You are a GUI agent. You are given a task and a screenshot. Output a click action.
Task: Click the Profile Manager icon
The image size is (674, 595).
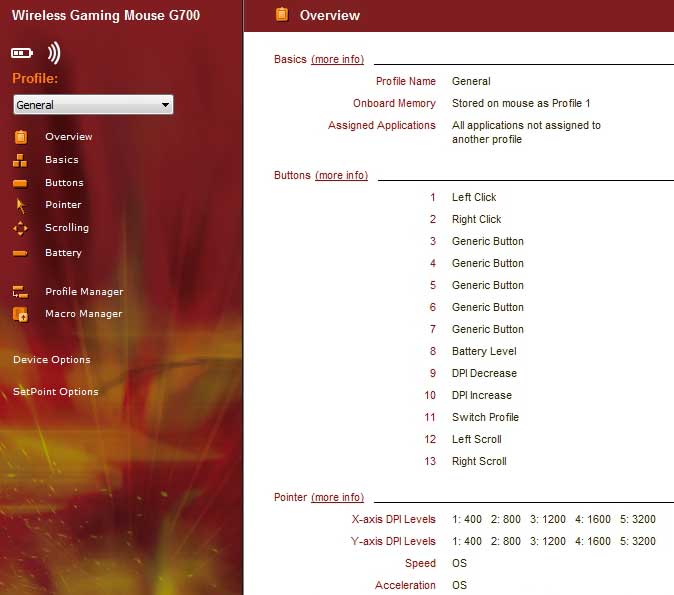pos(20,292)
